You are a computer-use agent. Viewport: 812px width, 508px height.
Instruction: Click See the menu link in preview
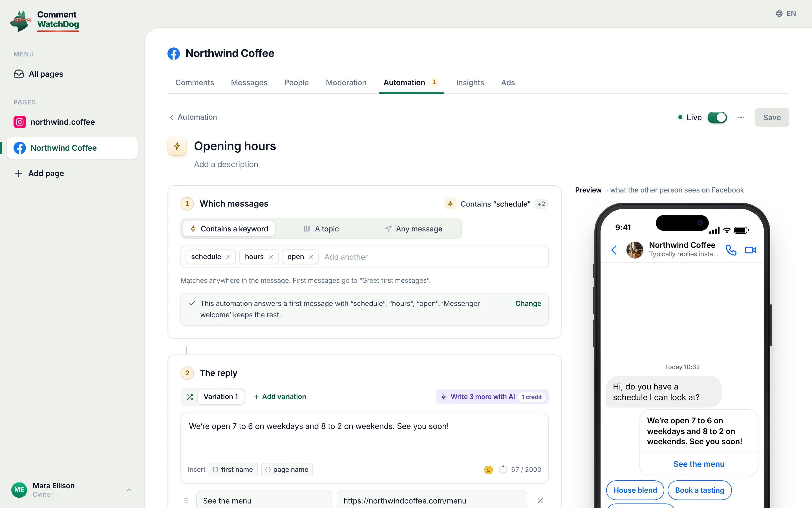pos(699,464)
